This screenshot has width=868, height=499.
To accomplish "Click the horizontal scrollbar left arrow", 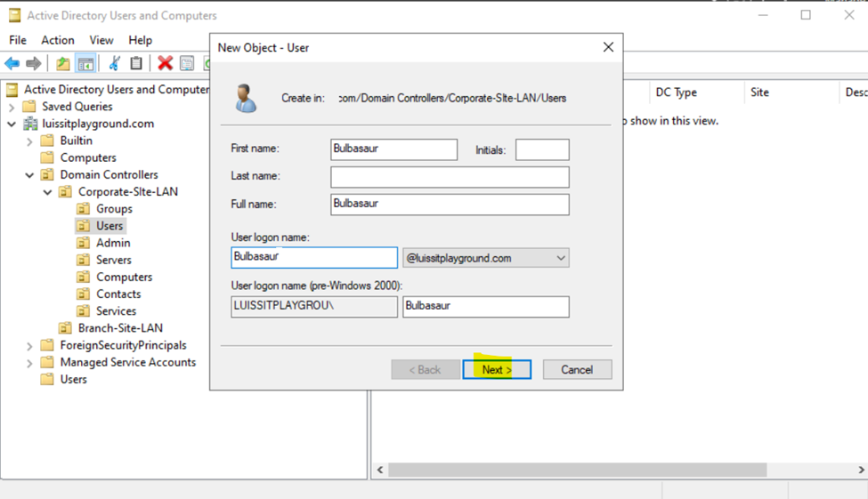I will [380, 470].
